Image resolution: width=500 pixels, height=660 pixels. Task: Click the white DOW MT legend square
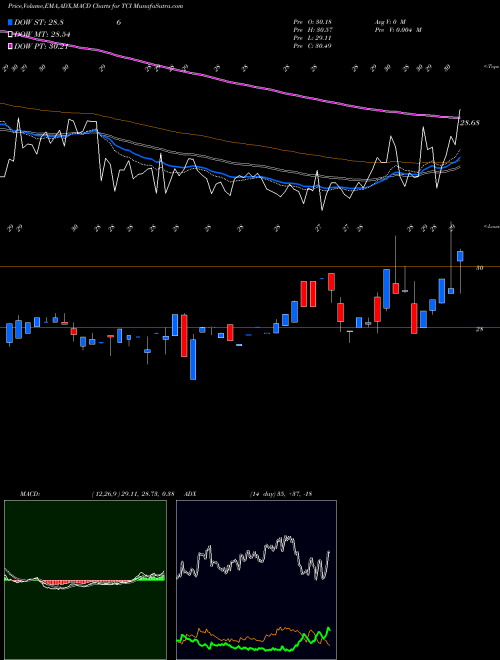(x=11, y=34)
